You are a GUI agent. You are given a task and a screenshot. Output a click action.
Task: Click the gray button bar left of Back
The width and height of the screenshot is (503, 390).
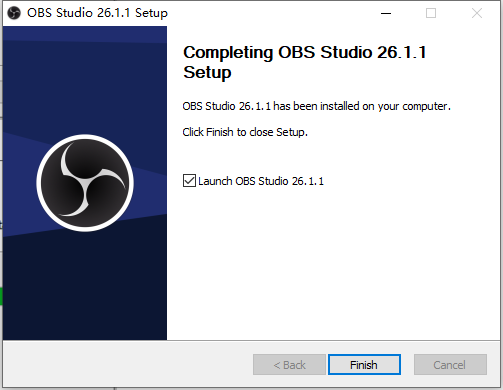127,364
